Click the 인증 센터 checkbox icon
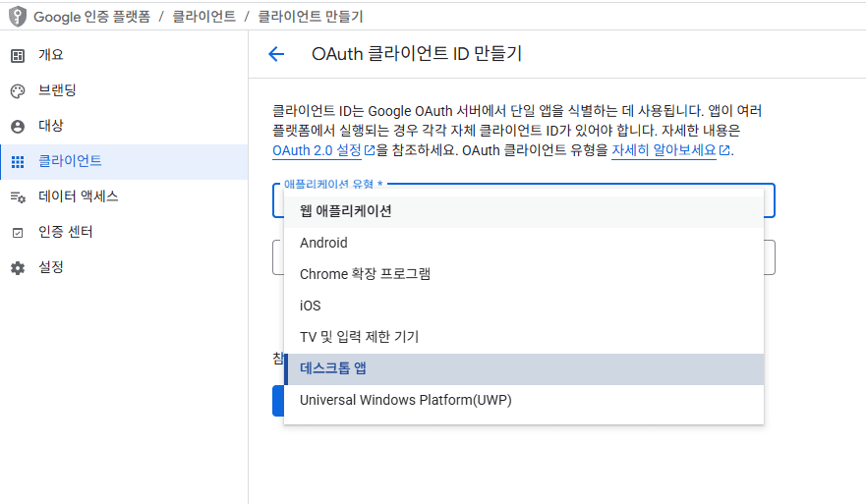Viewport: 866px width, 504px height. tap(18, 233)
